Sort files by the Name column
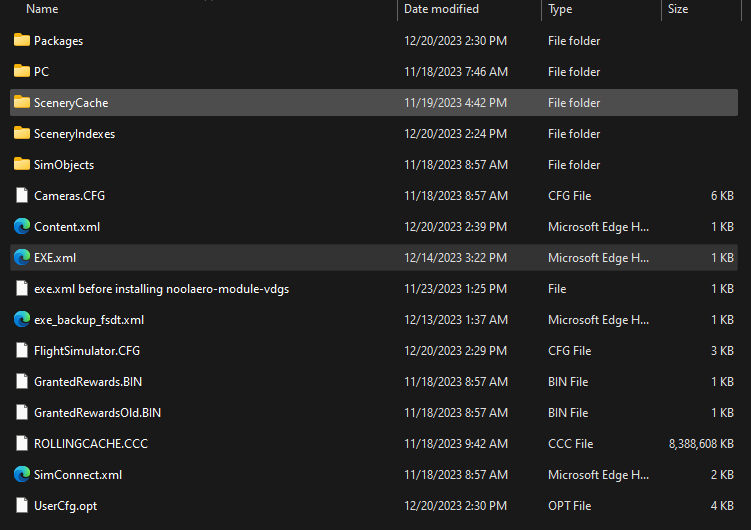The height and width of the screenshot is (530, 751). click(x=42, y=9)
